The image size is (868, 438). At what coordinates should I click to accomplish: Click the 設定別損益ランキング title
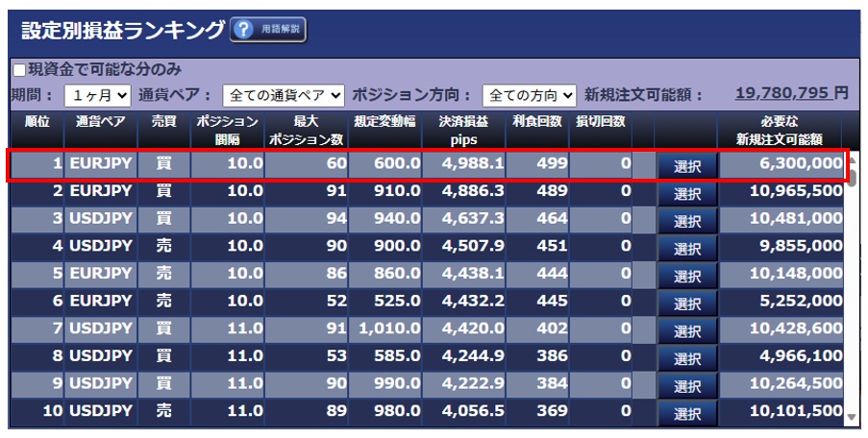(123, 31)
